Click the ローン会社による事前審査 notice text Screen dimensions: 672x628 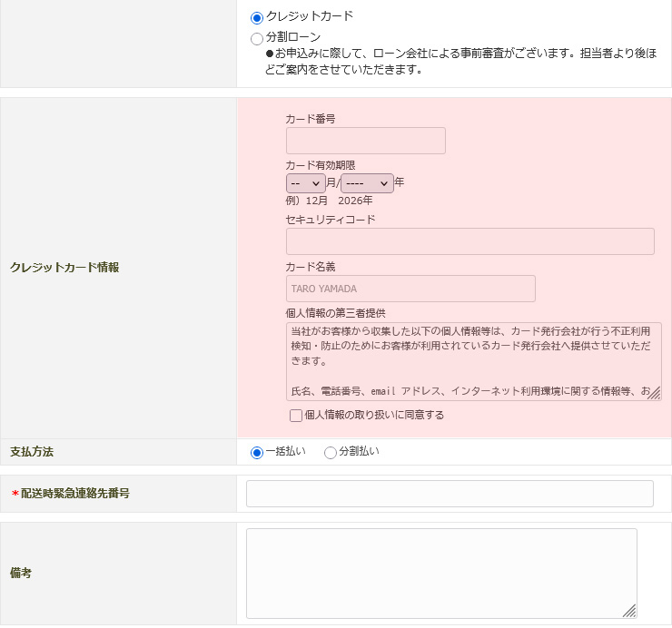(x=460, y=62)
